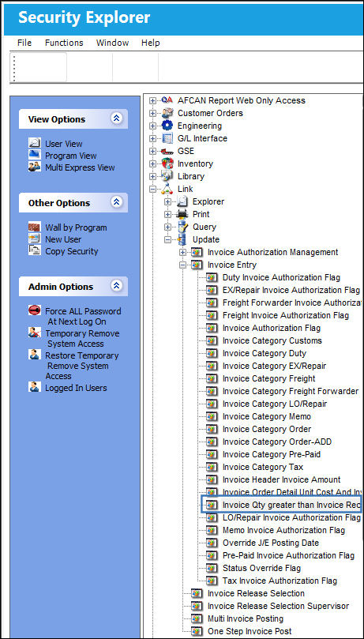Viewport: 364px width, 639px height.
Task: Collapse the Admin Options panel
Action: (117, 286)
